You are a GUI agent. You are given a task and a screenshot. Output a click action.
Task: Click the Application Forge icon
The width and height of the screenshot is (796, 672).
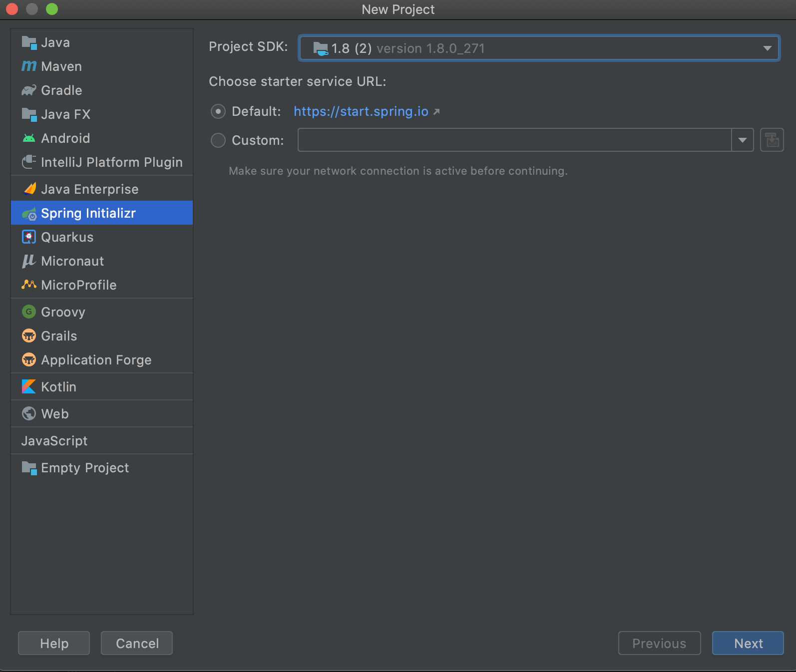coord(29,359)
